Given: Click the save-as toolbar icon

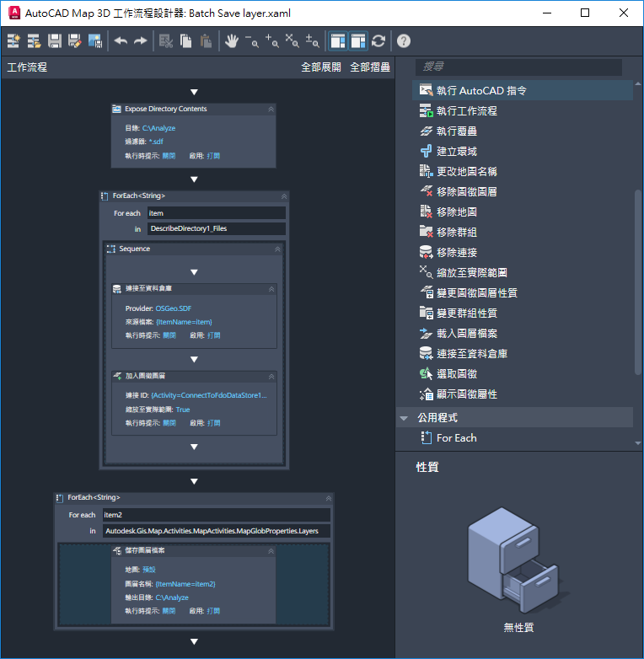Looking at the screenshot, I should tap(75, 40).
